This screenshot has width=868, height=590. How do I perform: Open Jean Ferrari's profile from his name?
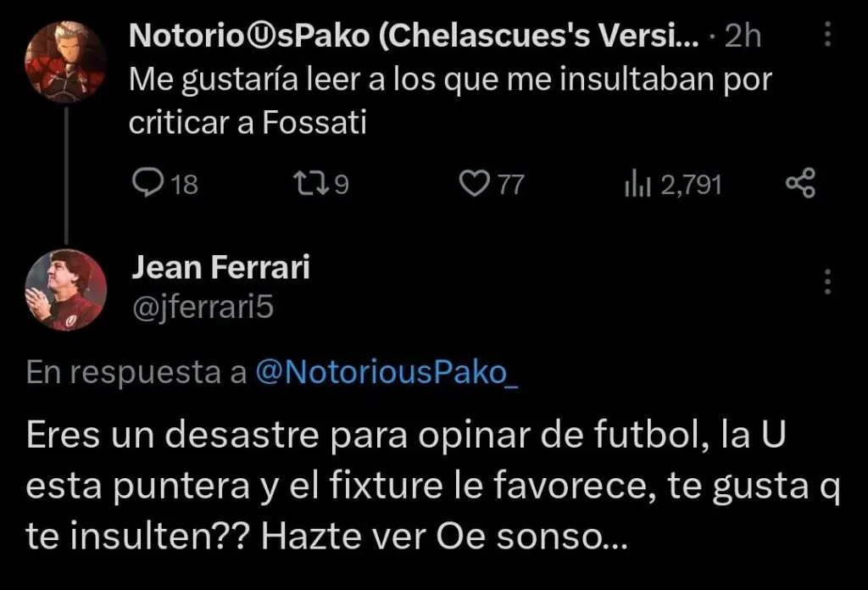221,268
